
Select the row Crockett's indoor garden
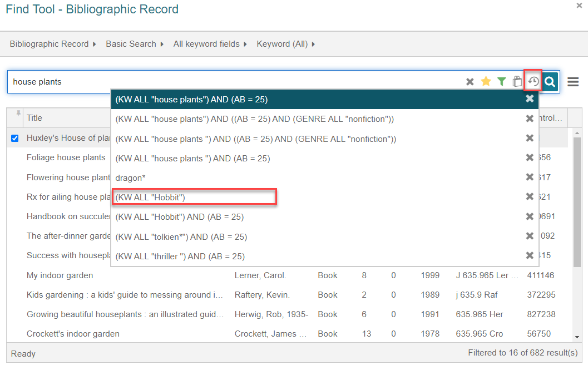point(287,334)
